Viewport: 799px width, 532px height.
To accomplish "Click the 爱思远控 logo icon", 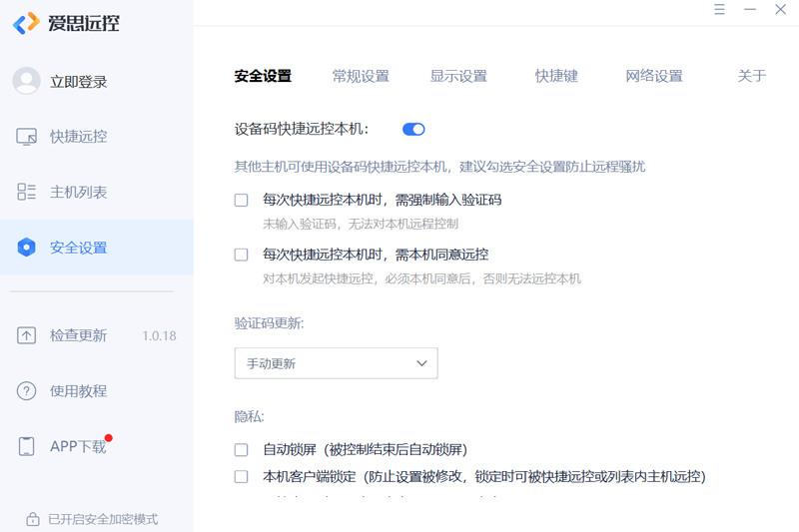I will click(26, 23).
